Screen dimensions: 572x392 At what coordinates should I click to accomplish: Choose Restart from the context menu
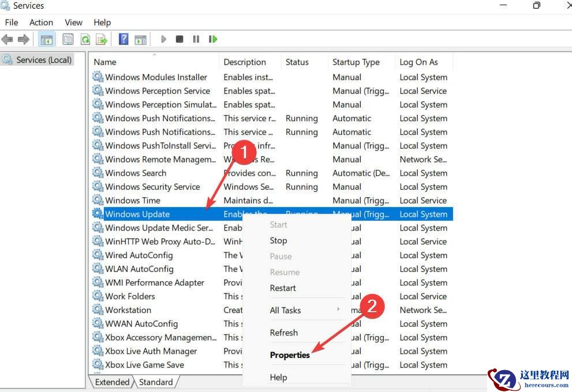(283, 288)
